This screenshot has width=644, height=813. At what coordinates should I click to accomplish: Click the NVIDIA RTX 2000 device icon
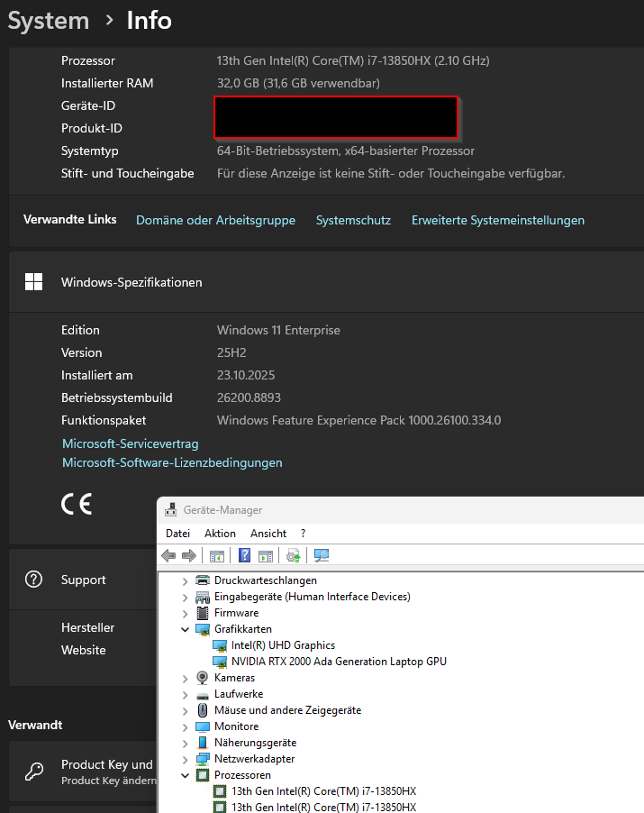[220, 662]
